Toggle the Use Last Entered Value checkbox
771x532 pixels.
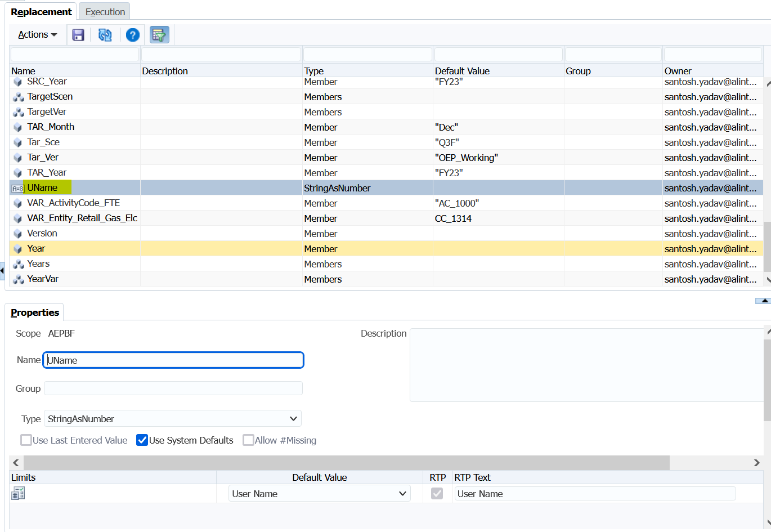coord(26,440)
